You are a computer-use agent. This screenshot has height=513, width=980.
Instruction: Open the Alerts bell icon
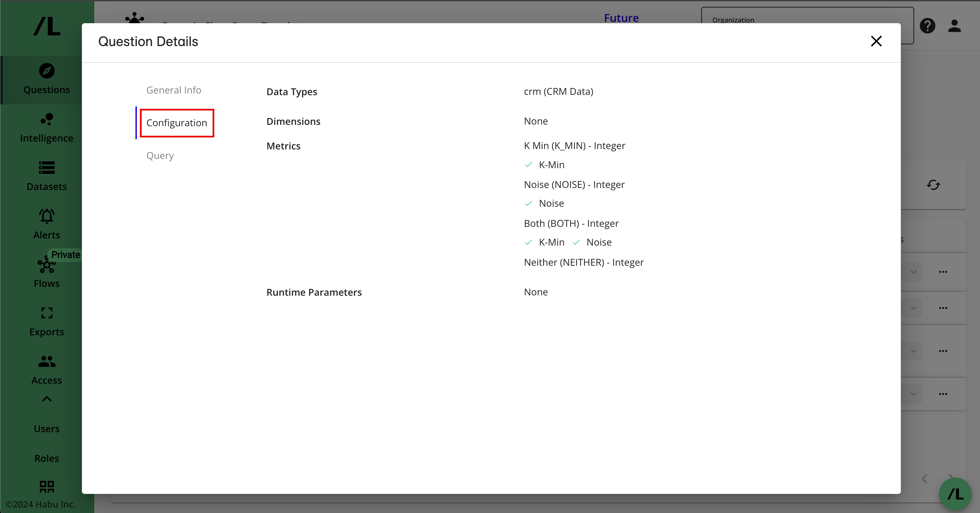tap(46, 216)
